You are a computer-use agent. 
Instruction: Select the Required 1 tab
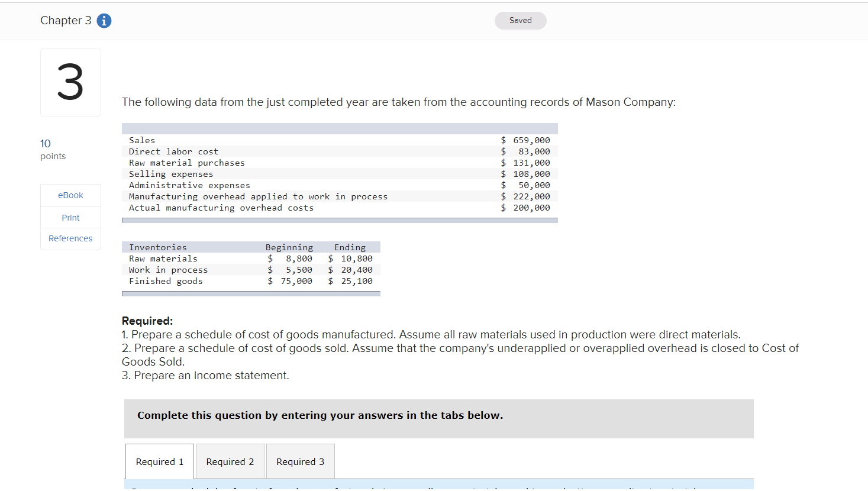click(159, 461)
